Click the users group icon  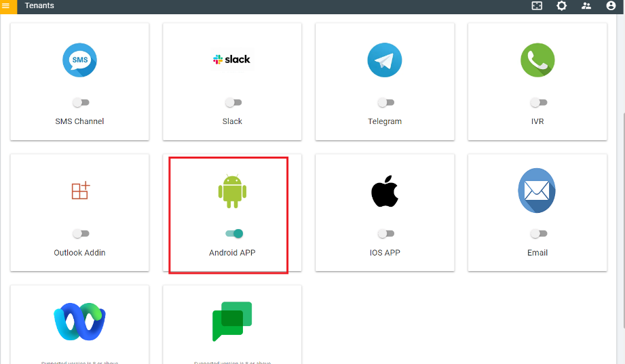586,5
